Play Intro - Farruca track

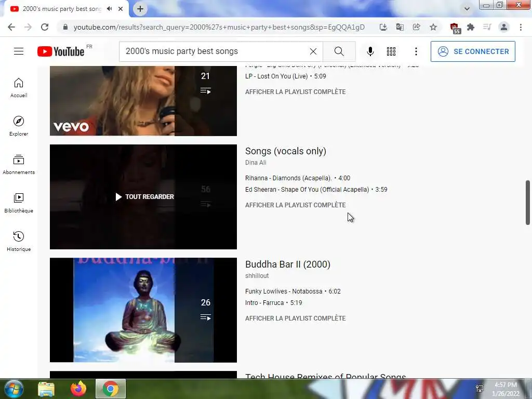(273, 303)
